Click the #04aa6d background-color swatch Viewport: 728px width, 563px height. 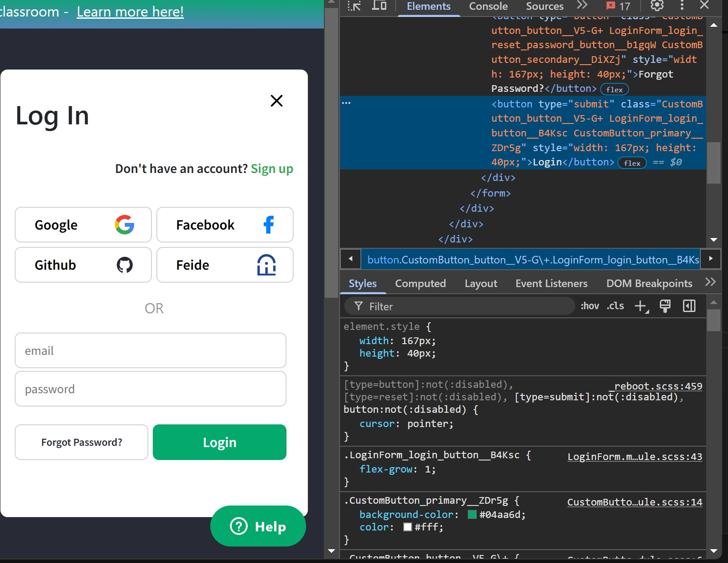[472, 514]
